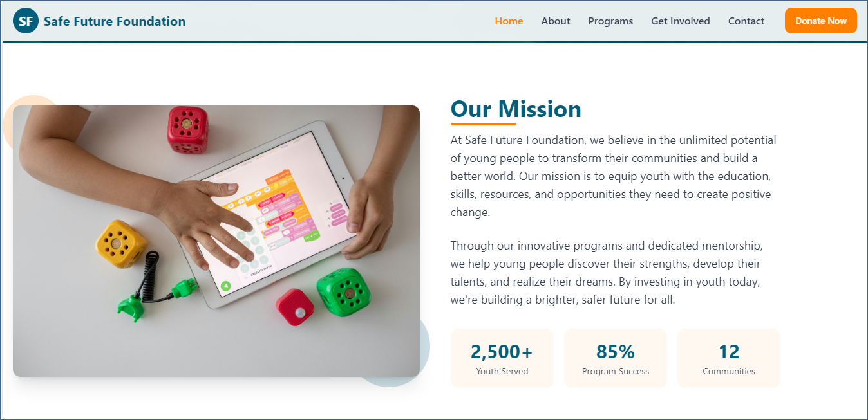This screenshot has width=868, height=420.
Task: Click the Safe Future Foundation site title
Action: click(115, 21)
